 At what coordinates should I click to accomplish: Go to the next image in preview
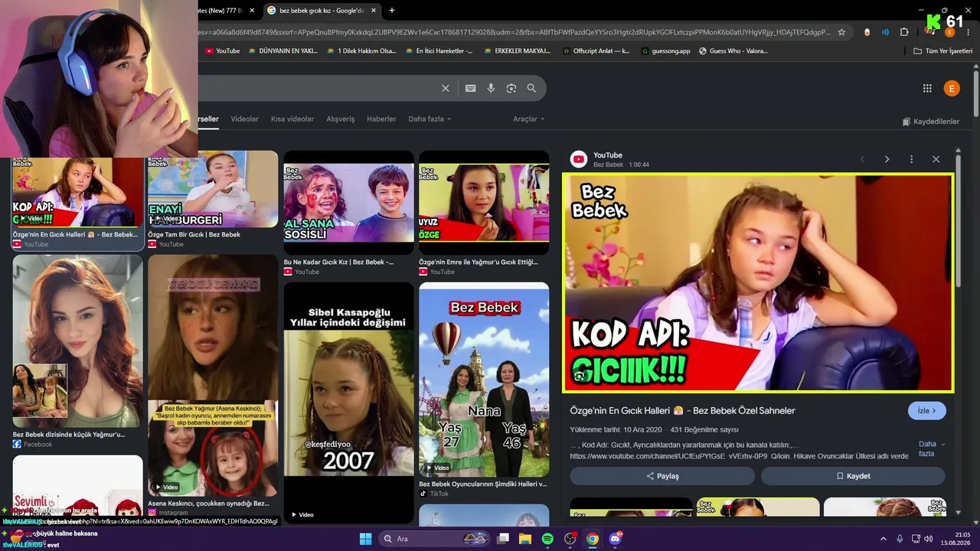(887, 159)
